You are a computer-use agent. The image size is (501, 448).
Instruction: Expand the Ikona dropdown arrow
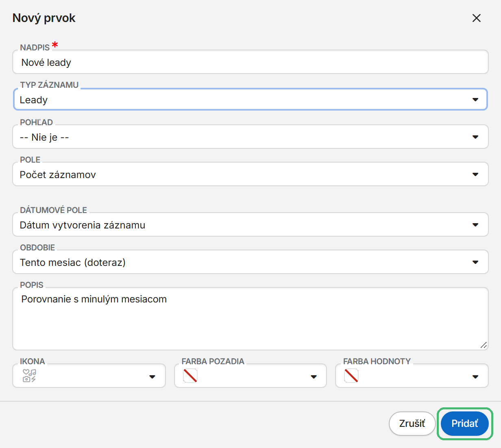(152, 377)
